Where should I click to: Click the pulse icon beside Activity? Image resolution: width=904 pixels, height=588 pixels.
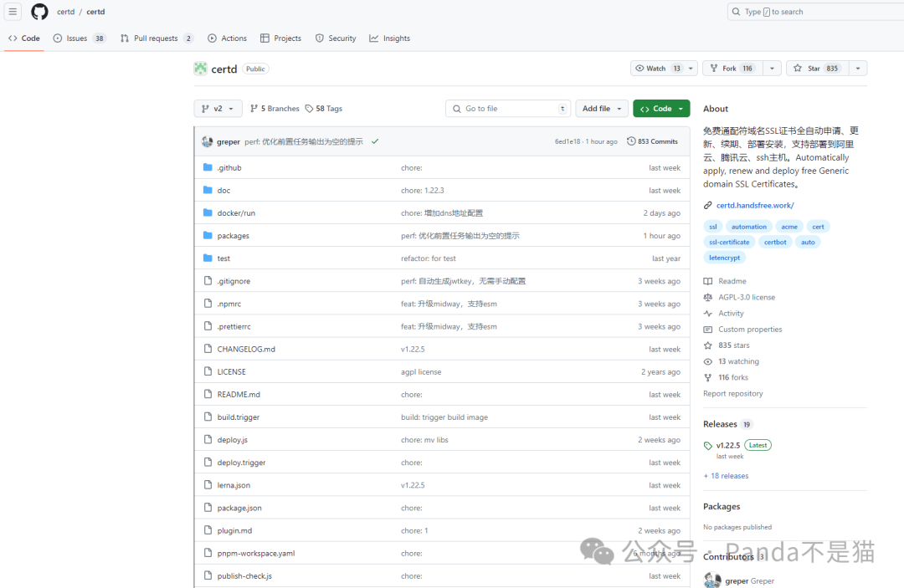(707, 314)
